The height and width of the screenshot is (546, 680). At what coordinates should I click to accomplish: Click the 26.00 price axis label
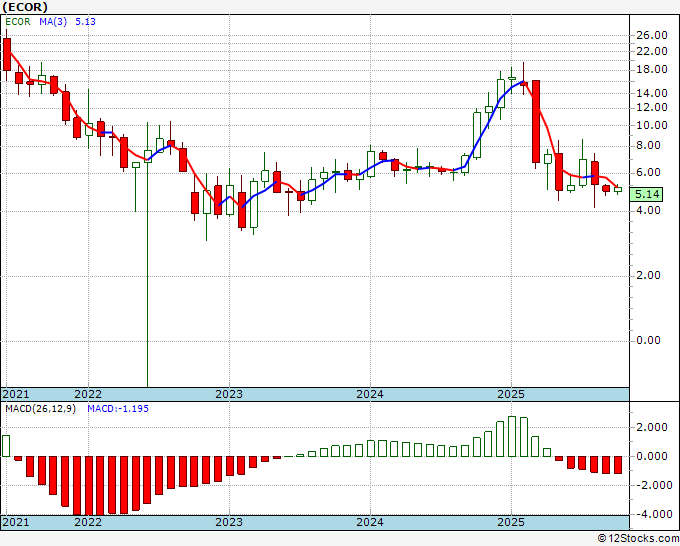(651, 35)
